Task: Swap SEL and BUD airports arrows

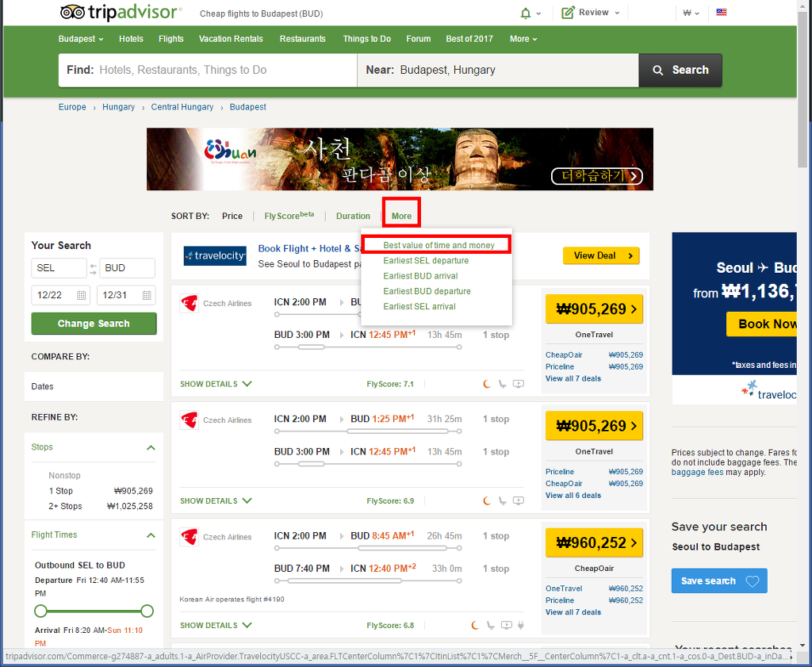Action: [x=93, y=268]
